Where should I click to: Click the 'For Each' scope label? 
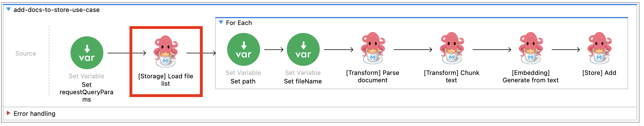click(239, 23)
